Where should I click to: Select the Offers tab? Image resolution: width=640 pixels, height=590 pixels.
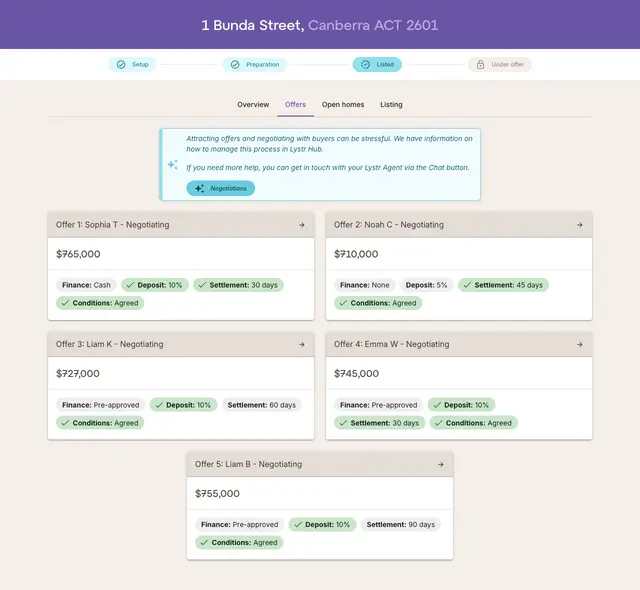pyautogui.click(x=296, y=104)
